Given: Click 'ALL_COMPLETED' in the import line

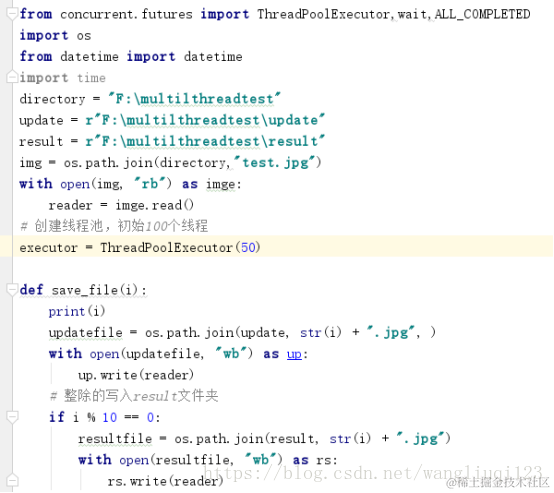Looking at the screenshot, I should [x=482, y=14].
